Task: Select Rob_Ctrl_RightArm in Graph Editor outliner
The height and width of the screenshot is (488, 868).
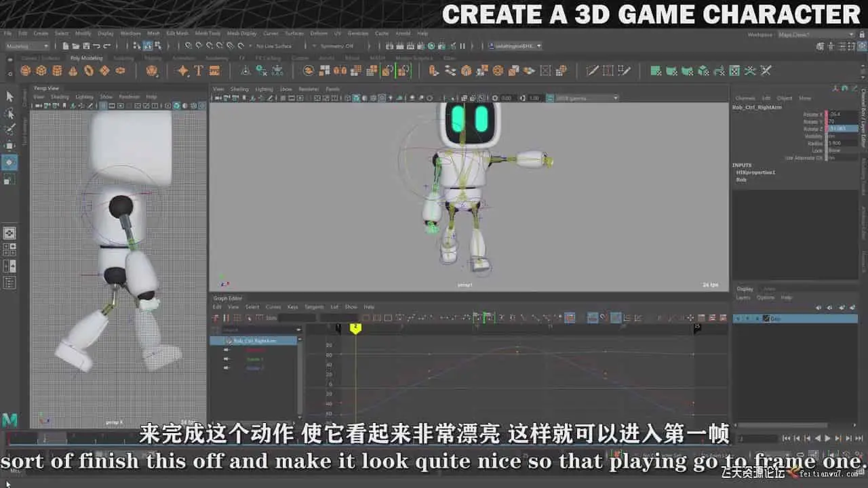Action: 255,341
